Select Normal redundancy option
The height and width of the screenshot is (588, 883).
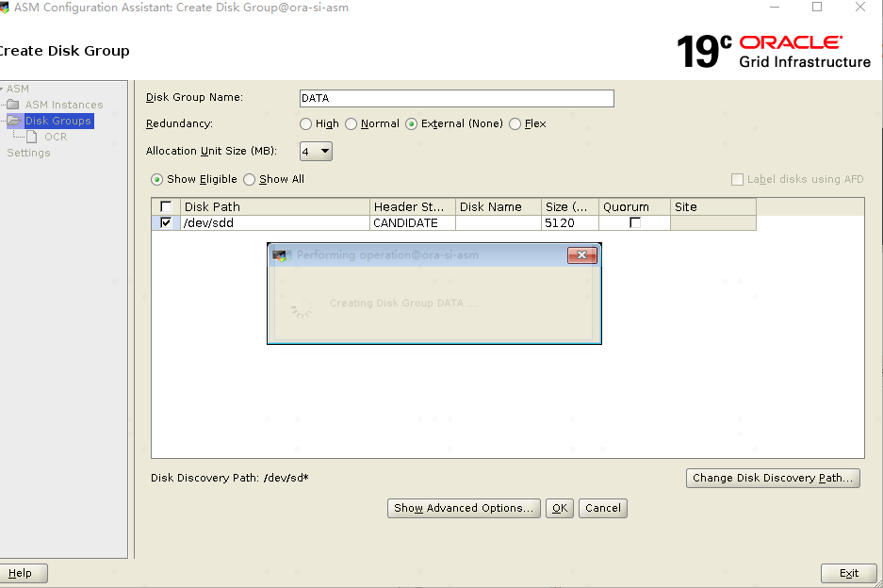click(x=351, y=123)
